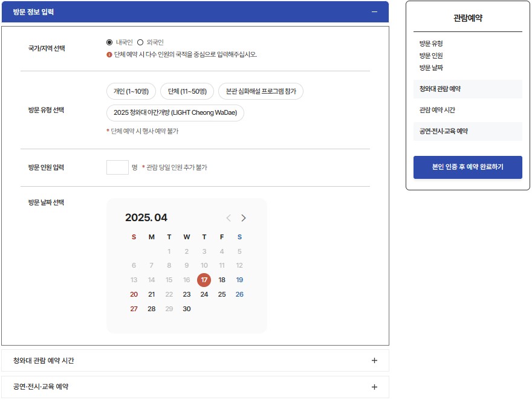Select April 26 on the calendar
Image resolution: width=532 pixels, height=400 pixels.
(239, 294)
